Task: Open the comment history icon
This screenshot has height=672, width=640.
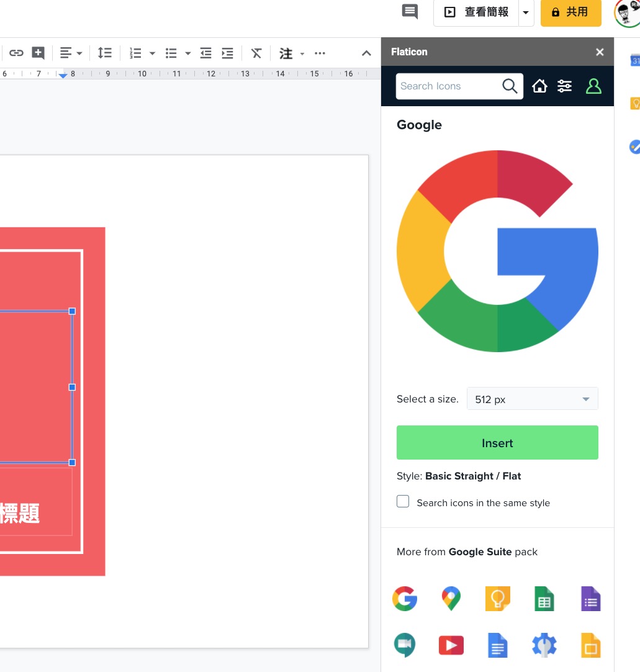Action: [x=410, y=12]
